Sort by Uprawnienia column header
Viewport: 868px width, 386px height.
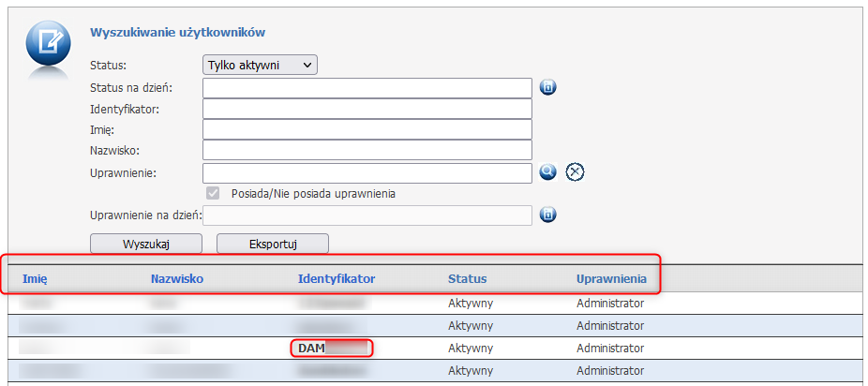click(611, 278)
